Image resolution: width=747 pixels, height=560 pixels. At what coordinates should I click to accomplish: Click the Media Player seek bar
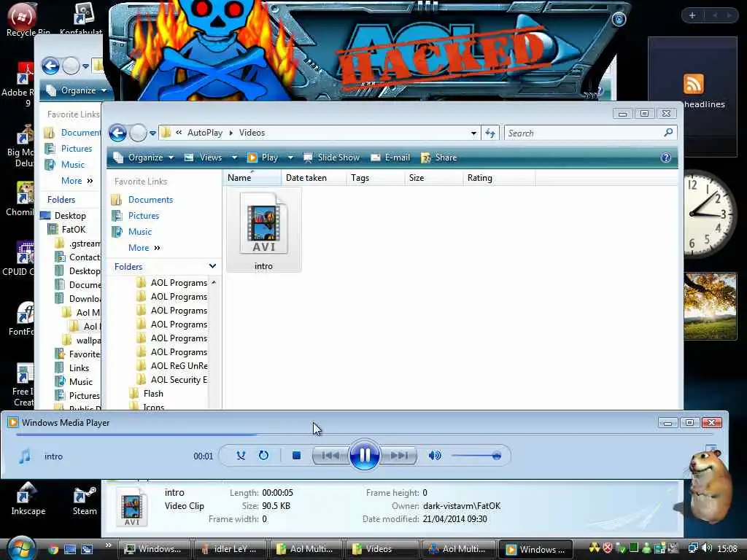tap(365, 435)
